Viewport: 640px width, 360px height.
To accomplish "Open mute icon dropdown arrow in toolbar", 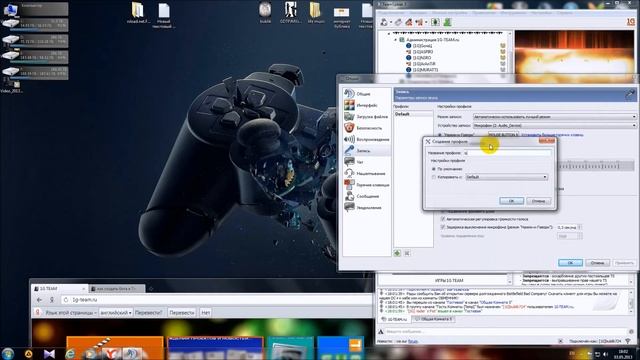I will click(x=426, y=22).
